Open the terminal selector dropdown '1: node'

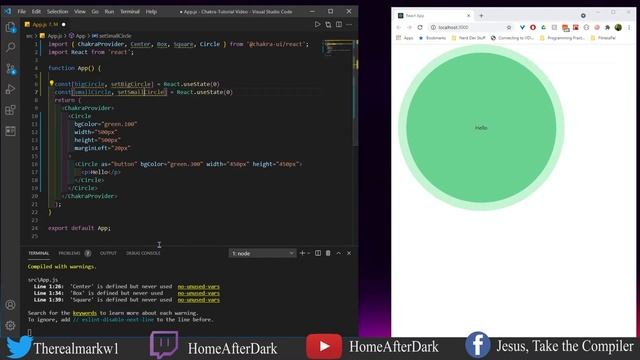(262, 253)
